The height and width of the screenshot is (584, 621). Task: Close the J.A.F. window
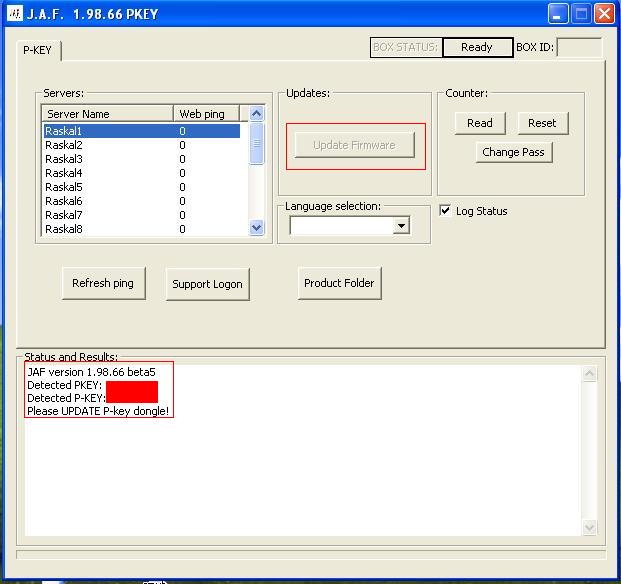(605, 15)
